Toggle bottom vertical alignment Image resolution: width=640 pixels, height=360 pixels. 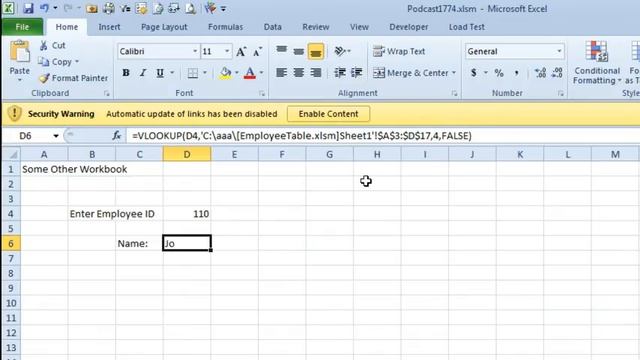[316, 51]
